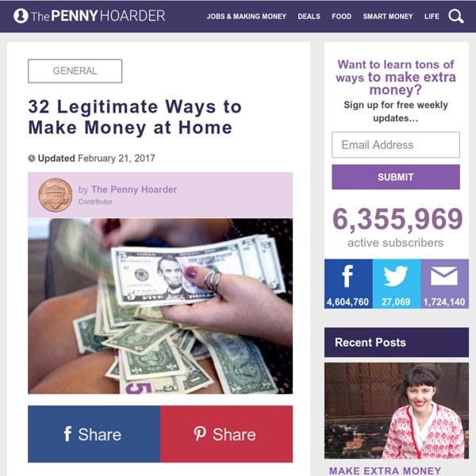Share article on Pinterest
476x476 pixels.
click(x=226, y=434)
